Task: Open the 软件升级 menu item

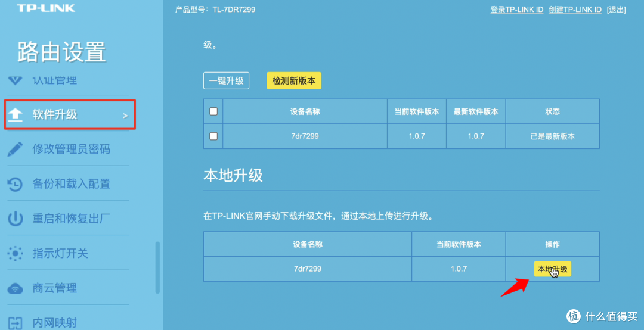Action: pos(70,114)
